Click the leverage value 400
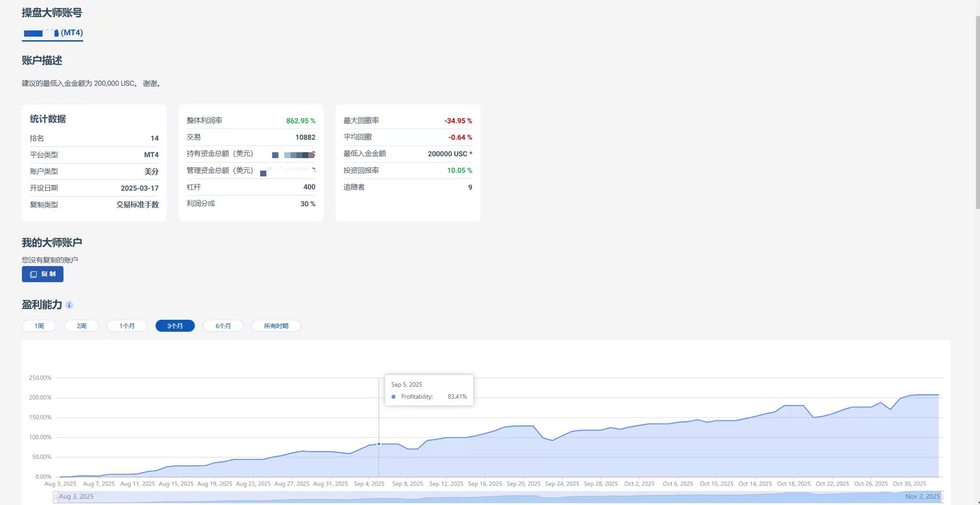980x505 pixels. [x=309, y=187]
